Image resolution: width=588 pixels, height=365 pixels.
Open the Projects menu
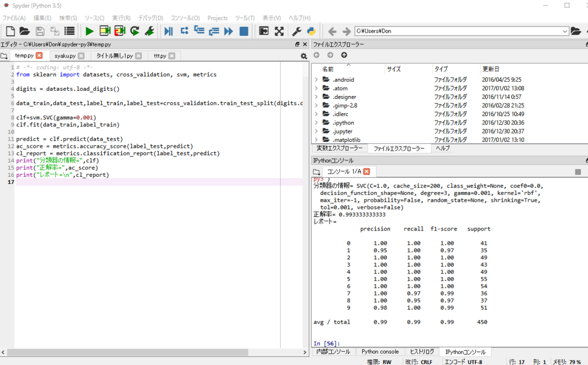[218, 18]
